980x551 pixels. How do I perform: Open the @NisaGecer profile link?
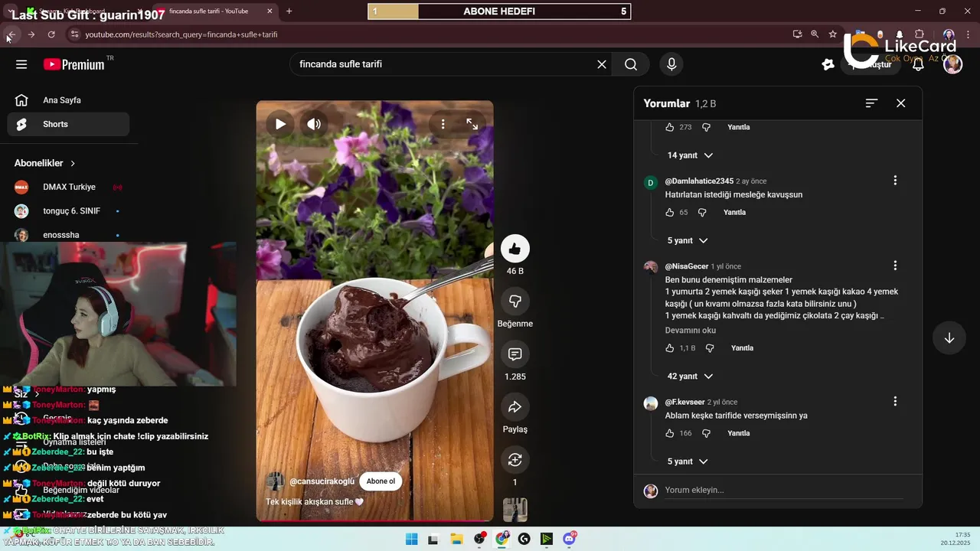pyautogui.click(x=687, y=266)
